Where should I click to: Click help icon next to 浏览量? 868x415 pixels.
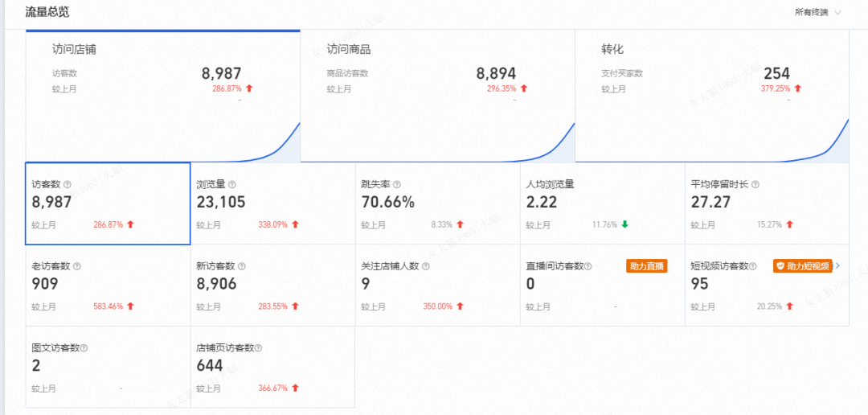tap(232, 184)
